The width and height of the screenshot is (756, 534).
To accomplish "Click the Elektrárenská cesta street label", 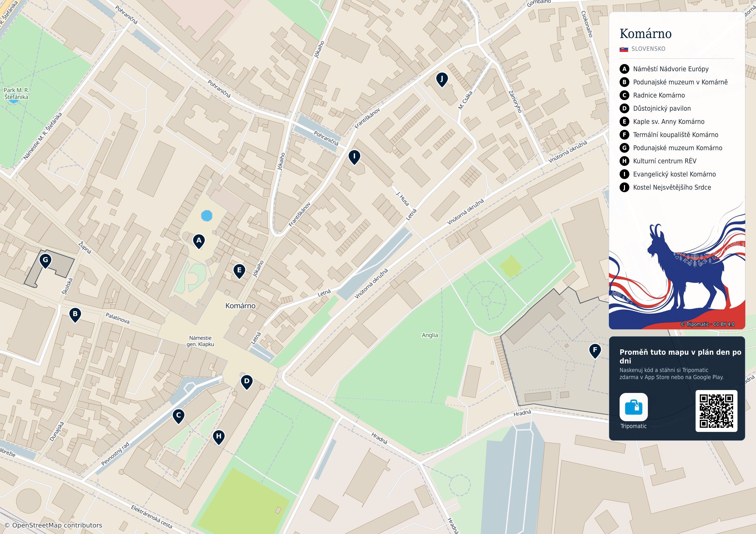I will [151, 516].
